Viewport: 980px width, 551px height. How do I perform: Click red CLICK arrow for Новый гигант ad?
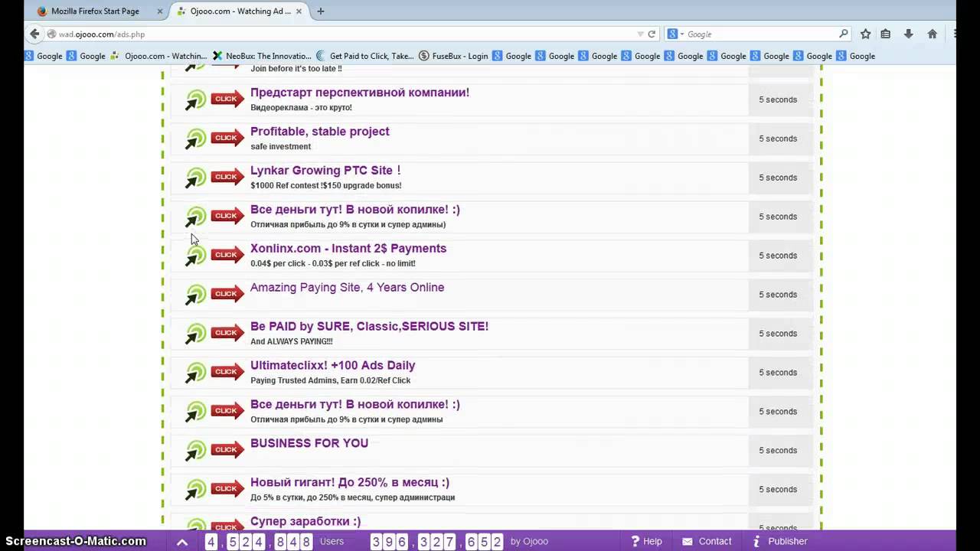pyautogui.click(x=227, y=489)
